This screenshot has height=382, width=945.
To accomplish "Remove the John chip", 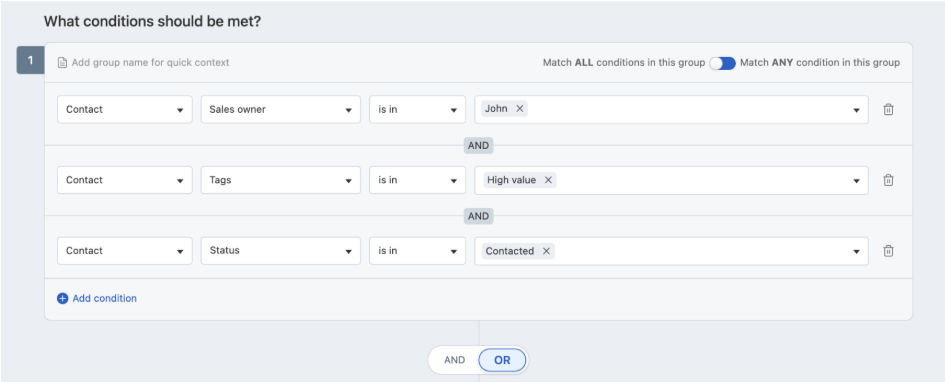I will tap(520, 109).
